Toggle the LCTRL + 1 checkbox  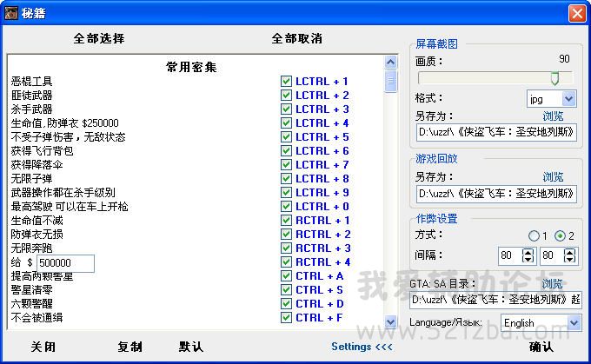[x=286, y=82]
